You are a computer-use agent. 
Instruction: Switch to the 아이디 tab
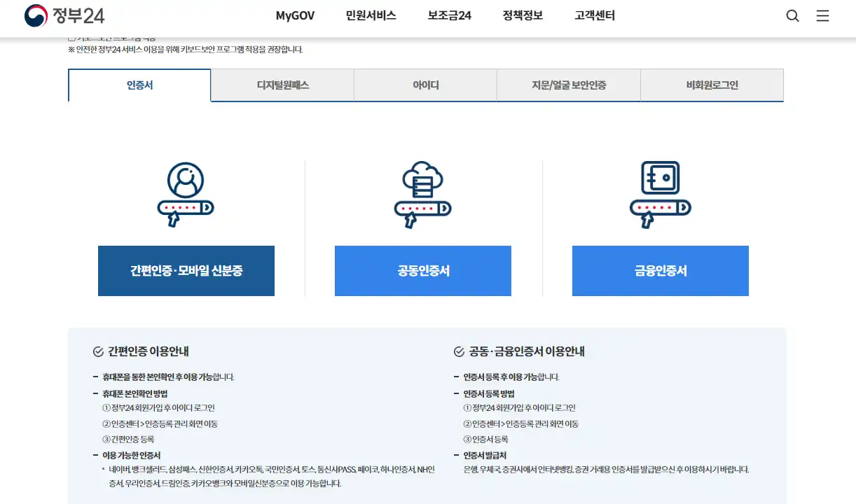(425, 85)
